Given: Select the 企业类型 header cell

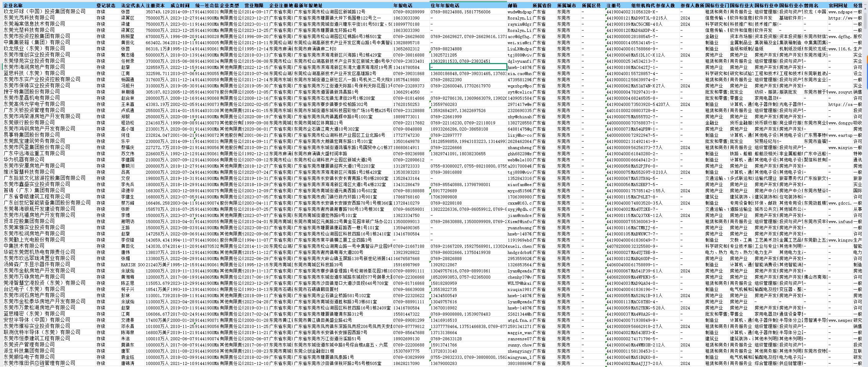Looking at the screenshot, I should point(229,5).
